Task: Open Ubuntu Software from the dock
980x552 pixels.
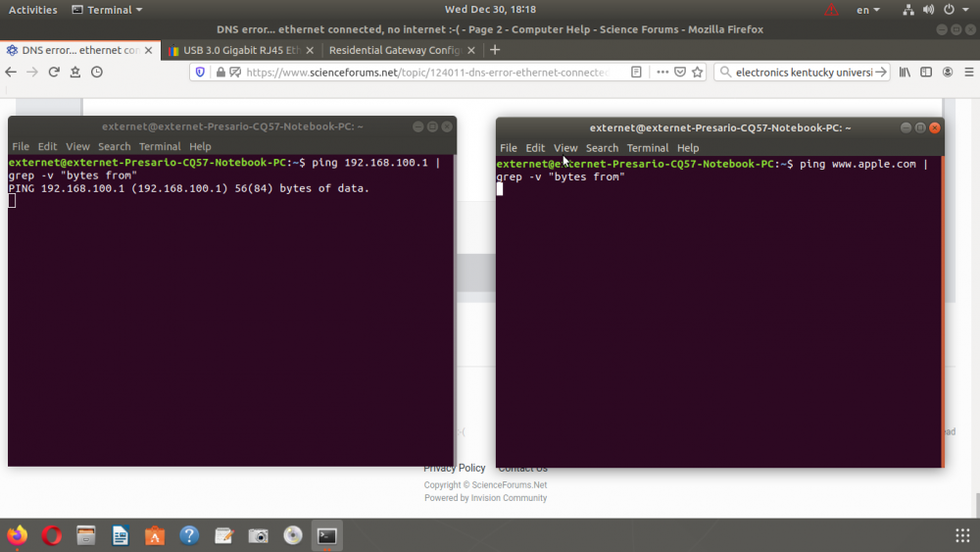Action: point(155,535)
